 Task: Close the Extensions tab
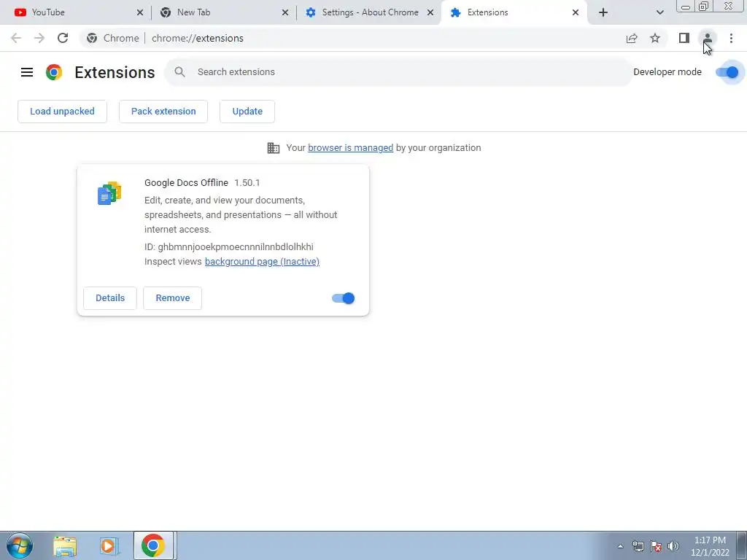click(576, 12)
